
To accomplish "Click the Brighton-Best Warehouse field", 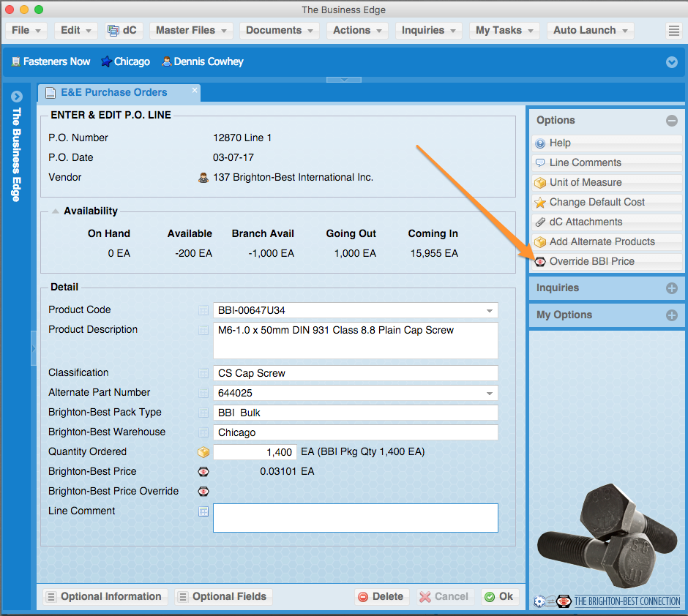I will click(x=356, y=432).
